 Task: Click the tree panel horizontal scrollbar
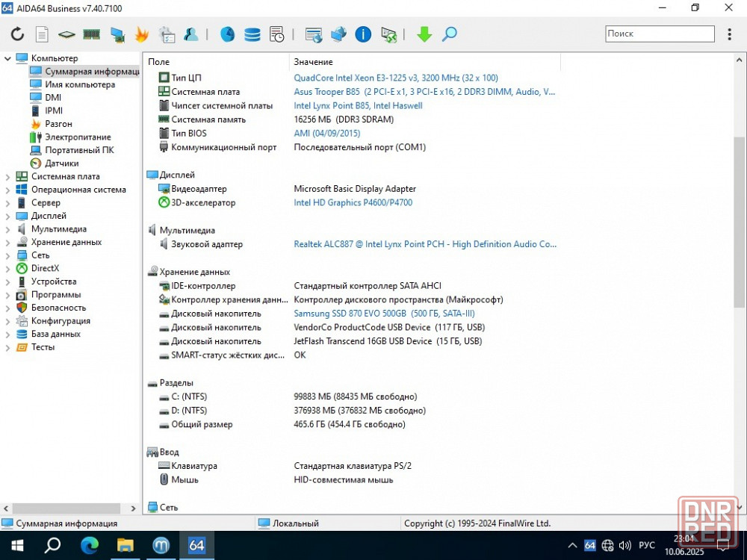pyautogui.click(x=66, y=508)
